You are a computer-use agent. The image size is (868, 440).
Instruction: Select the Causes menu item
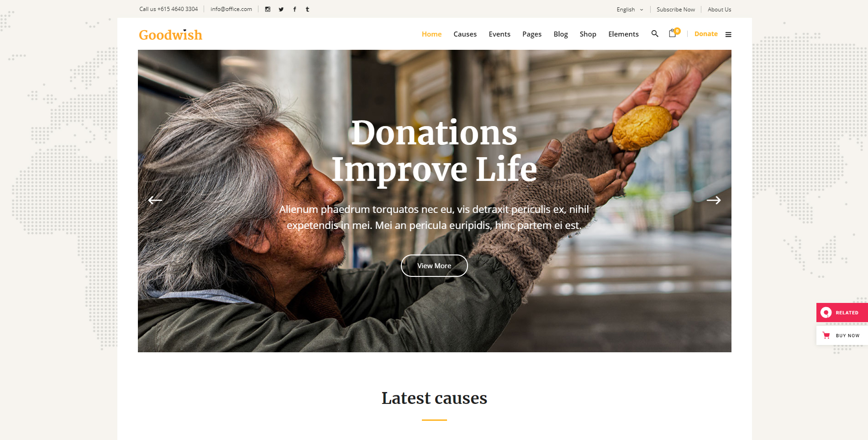tap(465, 34)
